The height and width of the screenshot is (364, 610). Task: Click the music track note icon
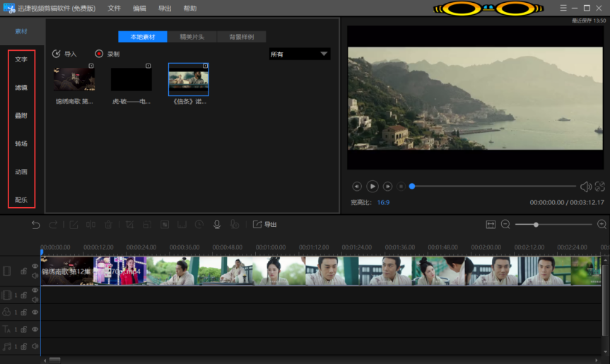tap(6, 346)
